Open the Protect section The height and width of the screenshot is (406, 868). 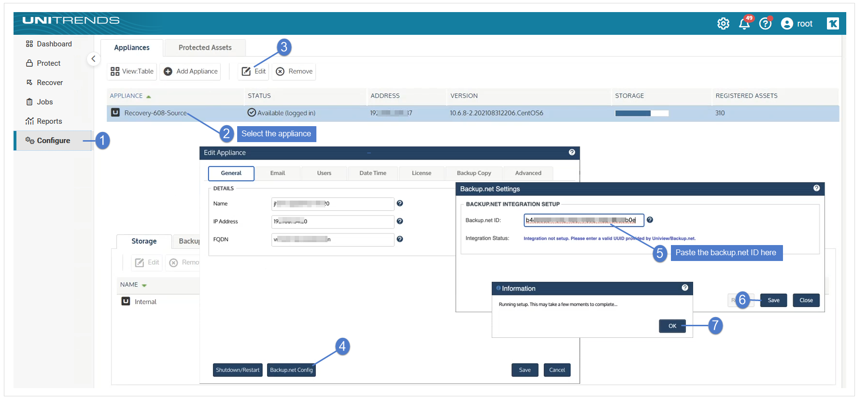43,63
